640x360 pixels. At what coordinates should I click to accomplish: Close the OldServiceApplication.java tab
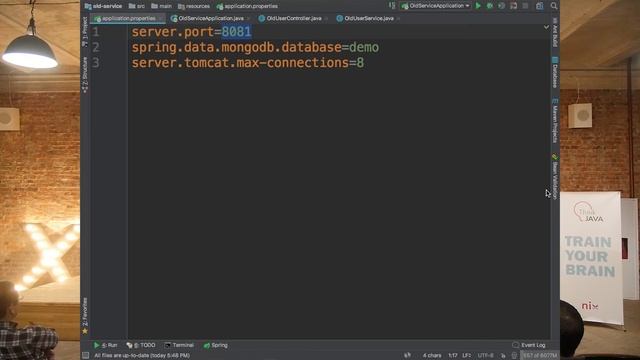tap(248, 19)
